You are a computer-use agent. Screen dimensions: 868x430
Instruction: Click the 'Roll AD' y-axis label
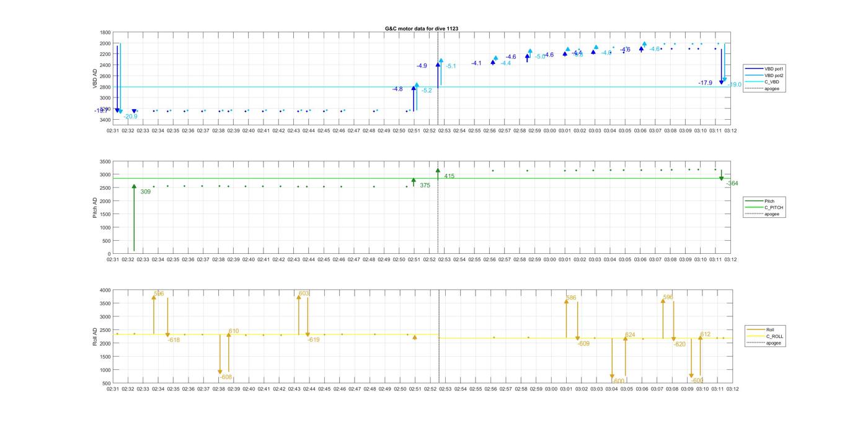tap(95, 336)
